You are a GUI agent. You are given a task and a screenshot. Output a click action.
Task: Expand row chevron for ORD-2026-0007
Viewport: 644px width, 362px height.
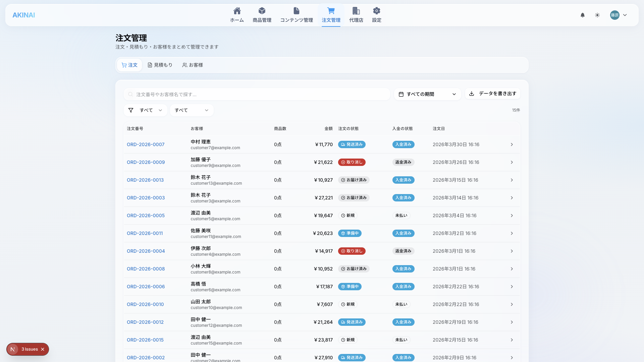point(512,144)
